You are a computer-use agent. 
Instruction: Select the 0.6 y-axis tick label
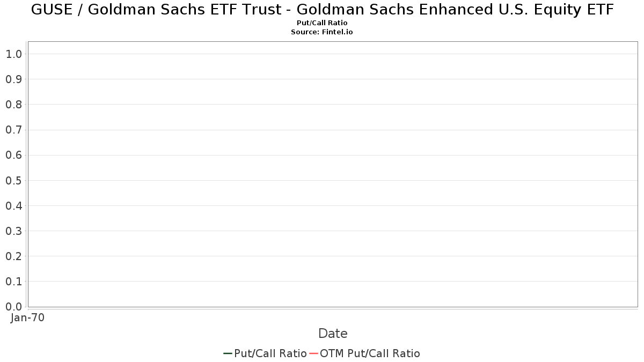pos(13,155)
